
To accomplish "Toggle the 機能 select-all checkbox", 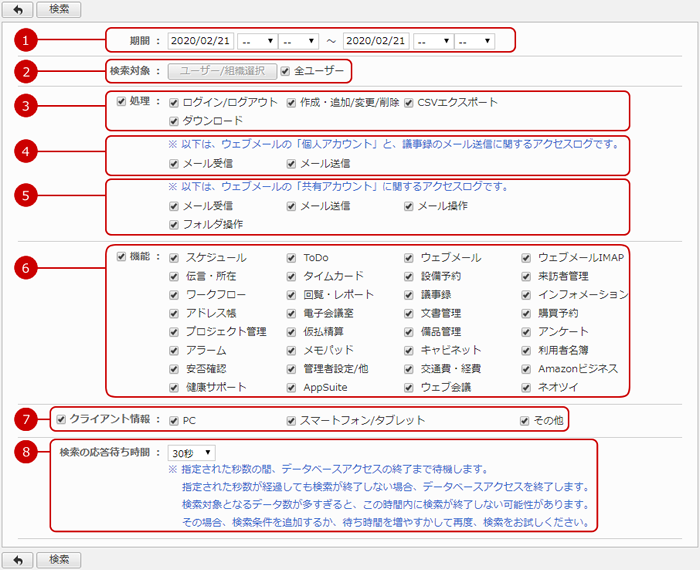I will click(121, 257).
